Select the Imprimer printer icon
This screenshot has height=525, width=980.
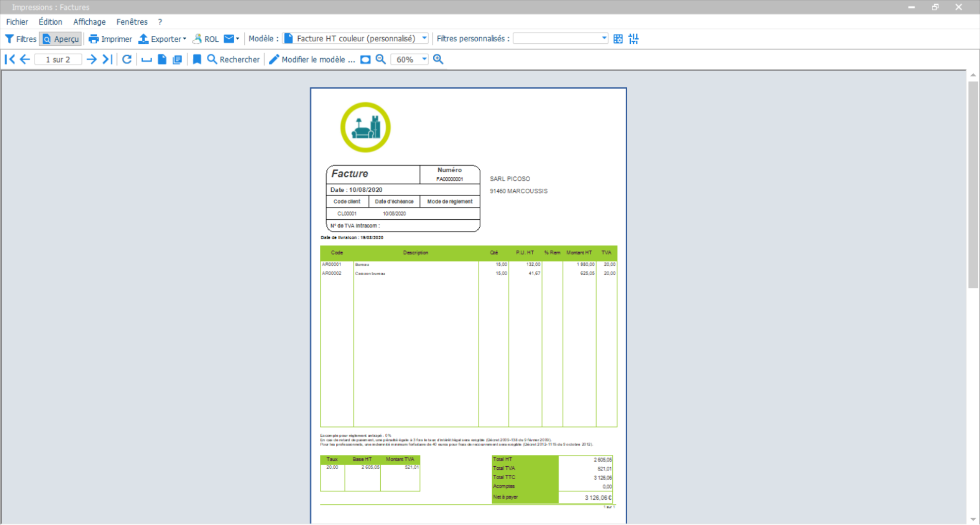click(93, 39)
